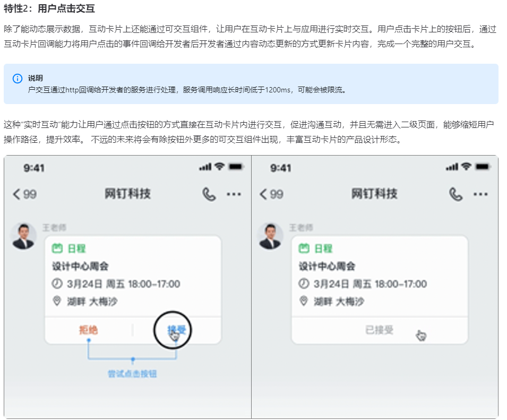Screen dimensions: 507x420
Task: Tap back chevron in left phone mockup
Action: click(16, 194)
